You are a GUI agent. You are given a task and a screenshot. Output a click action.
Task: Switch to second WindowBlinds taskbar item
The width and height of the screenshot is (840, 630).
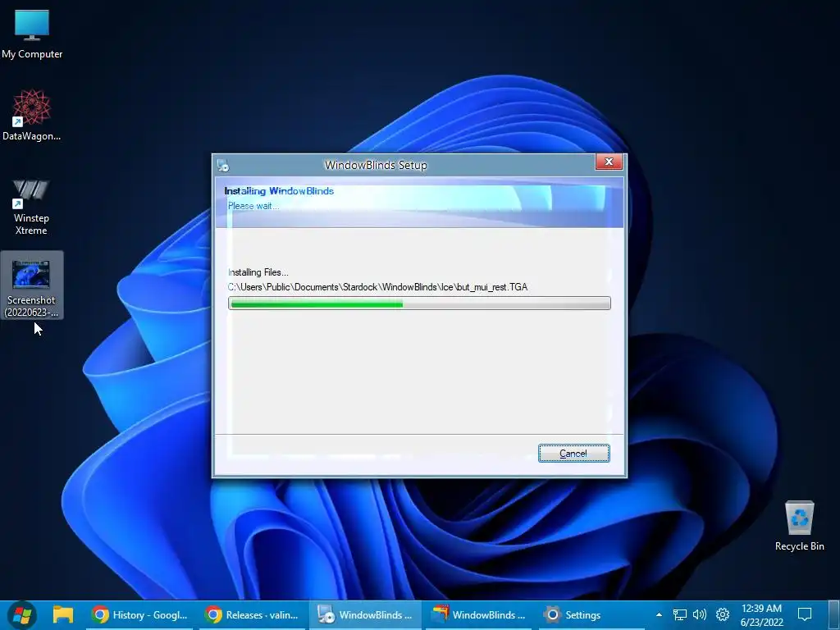479,615
